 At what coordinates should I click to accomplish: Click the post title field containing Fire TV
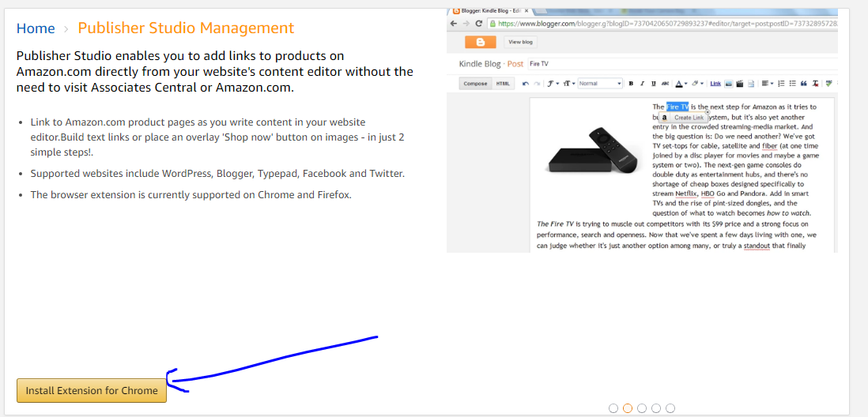[x=682, y=64]
